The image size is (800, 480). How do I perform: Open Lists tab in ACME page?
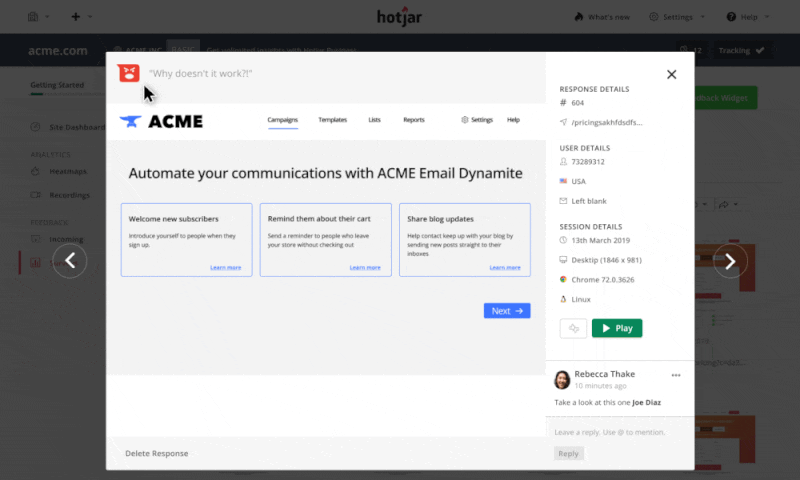point(374,120)
